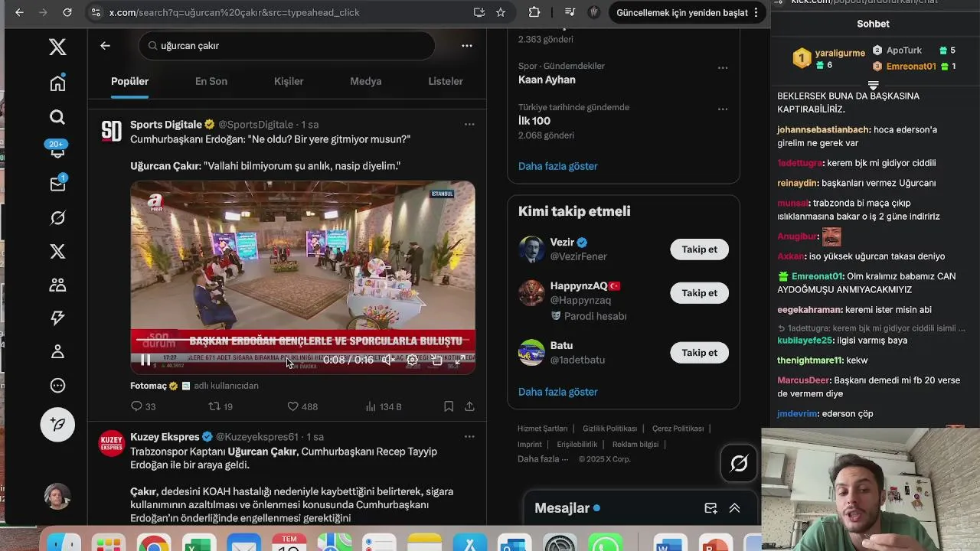Open Communities people icon in sidebar
The height and width of the screenshot is (551, 980).
(57, 285)
